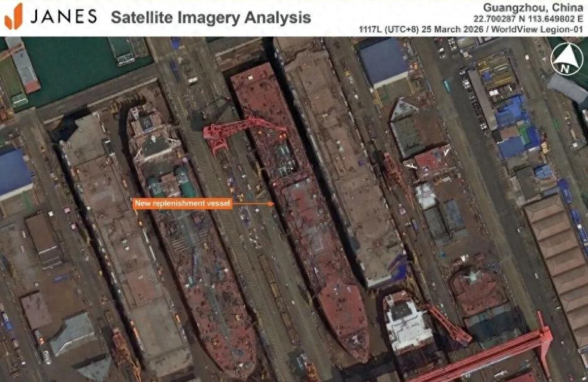
Task: Select the Satellite Imagery Analysis title
Action: (x=211, y=18)
